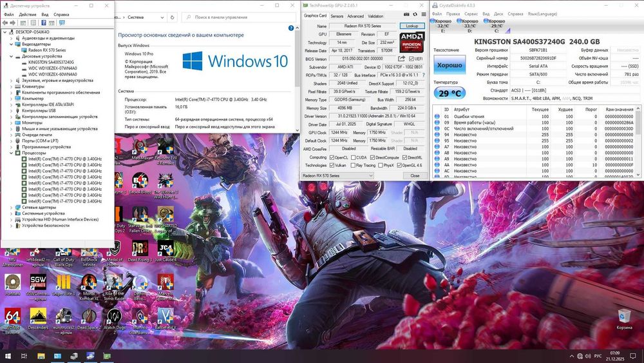Toggle the Ray Tracing checkbox
Image resolution: width=644 pixels, height=363 pixels.
click(353, 165)
